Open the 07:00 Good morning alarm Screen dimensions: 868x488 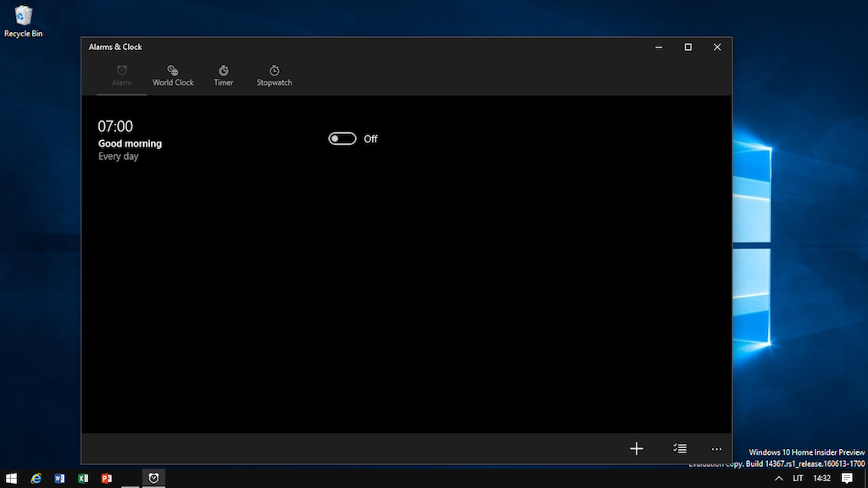[x=130, y=140]
